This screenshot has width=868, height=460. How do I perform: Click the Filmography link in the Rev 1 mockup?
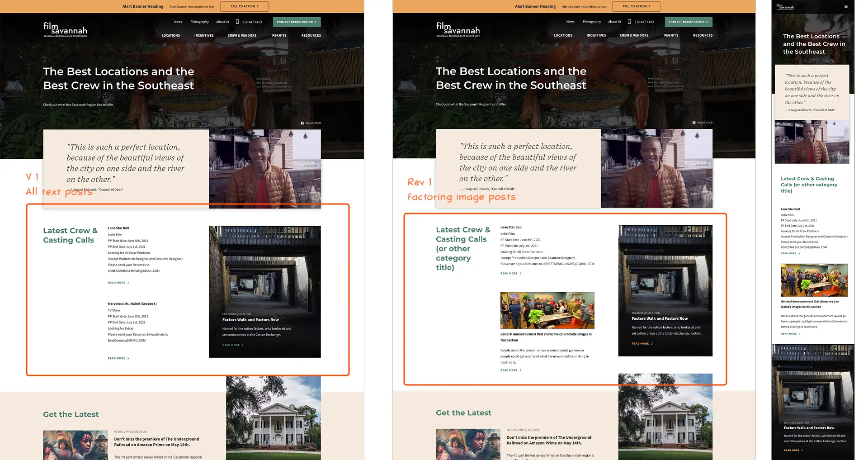(x=592, y=22)
